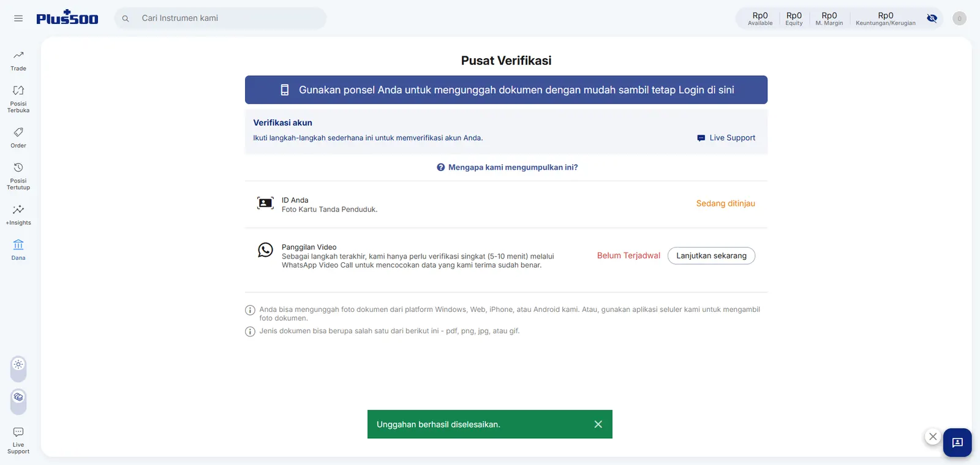The height and width of the screenshot is (465, 980).
Task: Toggle the switch below the theme switch
Action: coord(18,401)
